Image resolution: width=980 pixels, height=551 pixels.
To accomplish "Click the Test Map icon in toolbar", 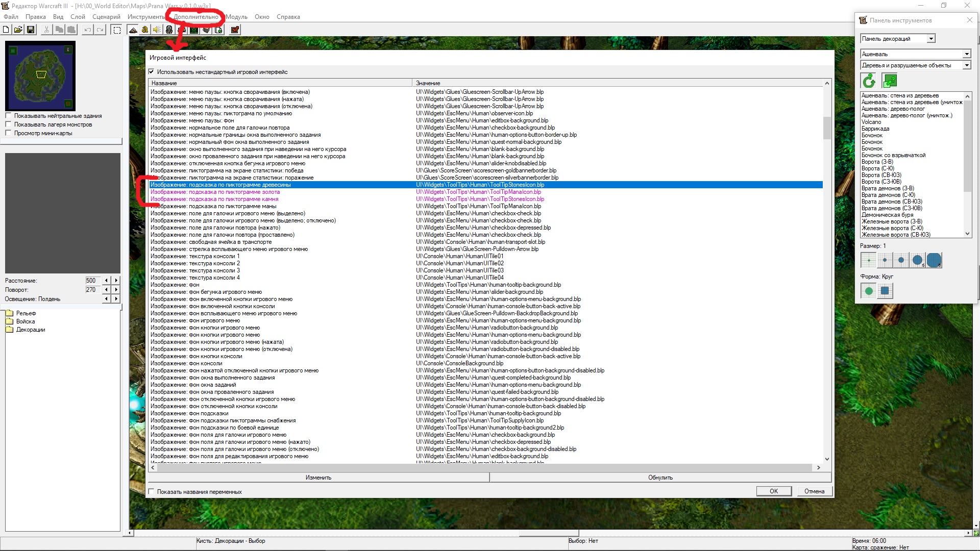I will coord(235,30).
